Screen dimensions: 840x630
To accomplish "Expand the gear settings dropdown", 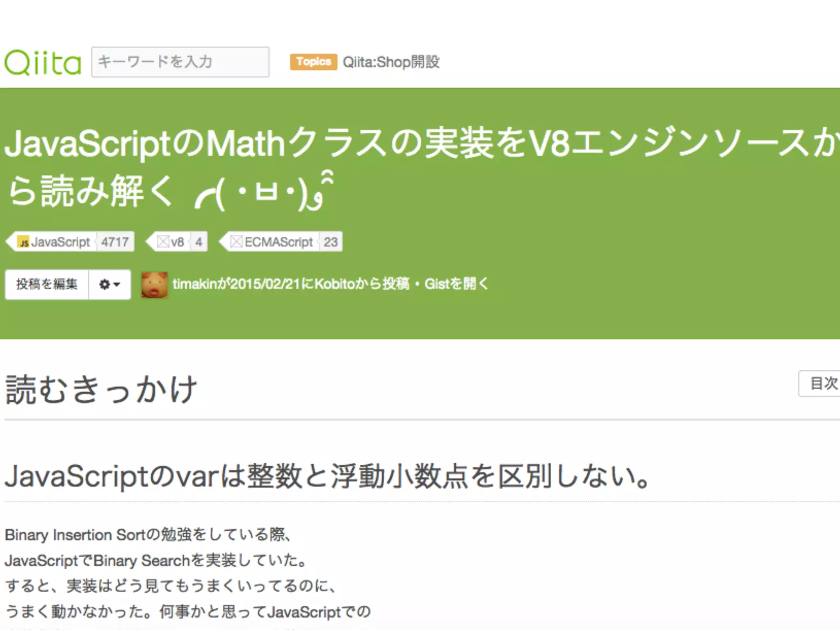I will click(110, 284).
